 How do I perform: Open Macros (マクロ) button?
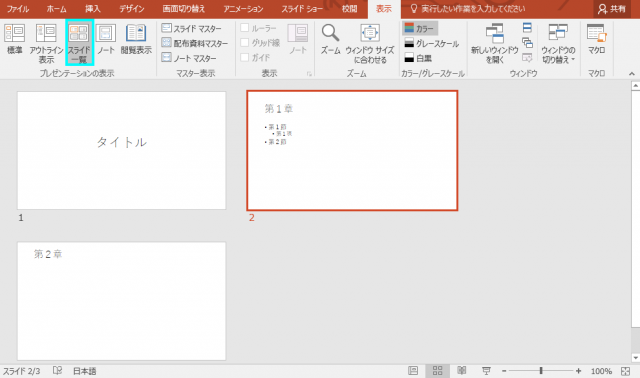coord(596,39)
